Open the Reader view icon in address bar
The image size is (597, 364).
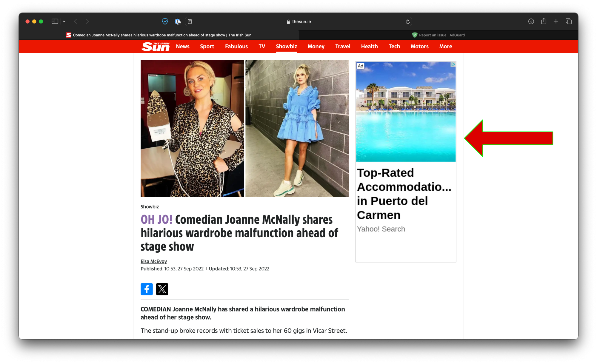[x=190, y=21]
